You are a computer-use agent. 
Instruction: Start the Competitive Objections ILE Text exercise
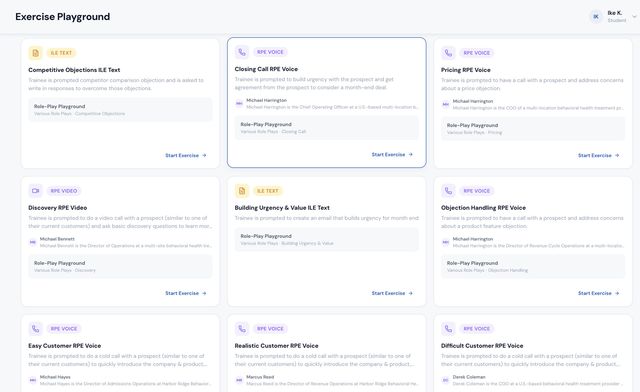[186, 156]
